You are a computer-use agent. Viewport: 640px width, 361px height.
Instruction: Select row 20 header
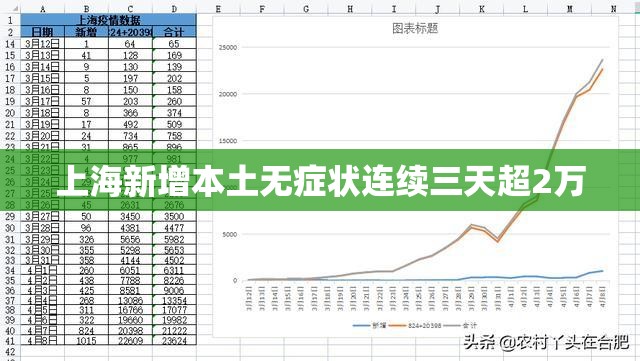(x=10, y=113)
